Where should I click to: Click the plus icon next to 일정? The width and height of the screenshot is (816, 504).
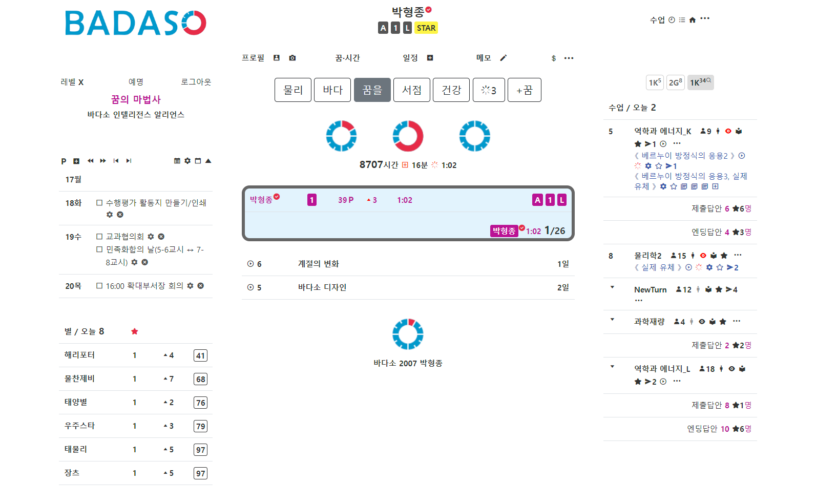pos(430,58)
